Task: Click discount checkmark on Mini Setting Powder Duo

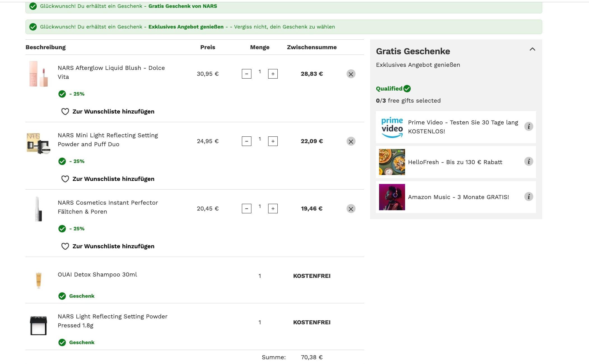Action: coord(62,161)
